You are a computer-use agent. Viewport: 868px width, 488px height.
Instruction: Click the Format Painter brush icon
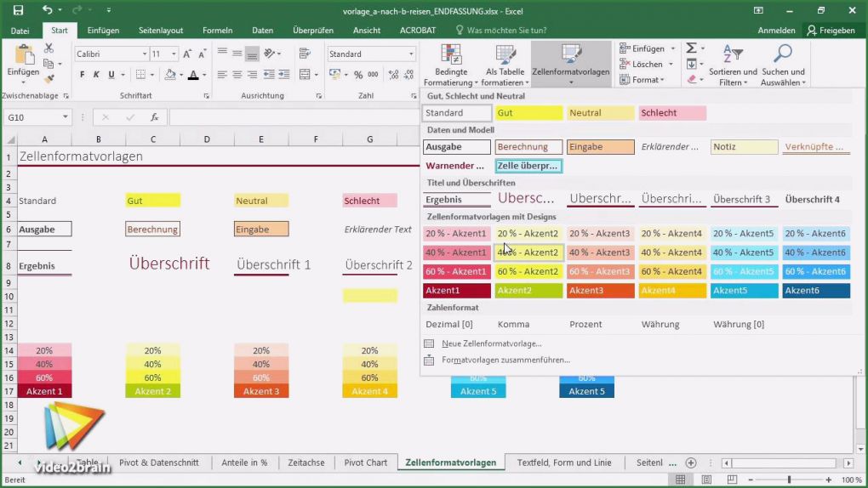(x=49, y=78)
